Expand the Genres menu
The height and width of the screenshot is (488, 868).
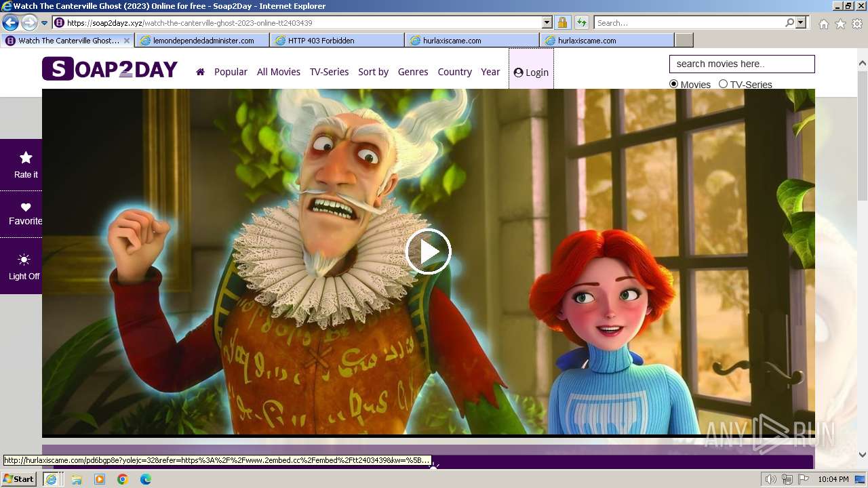tap(413, 72)
